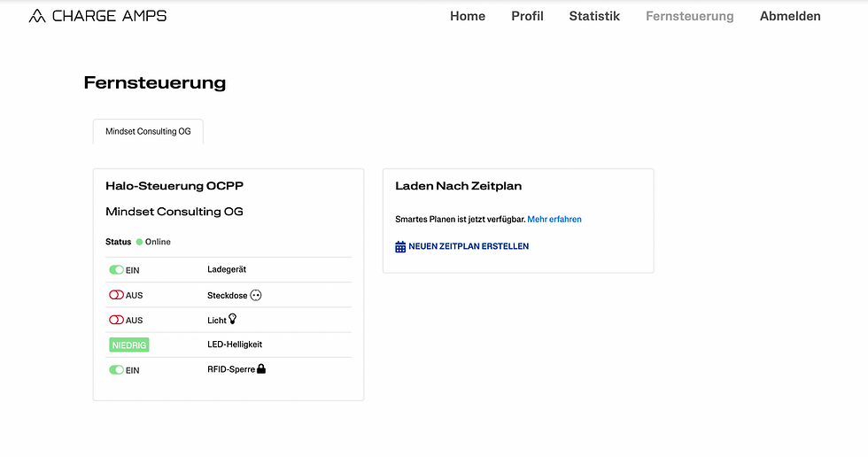Select Fernsteuerung in the navigation
Screen dimensions: 868x457
[x=690, y=16]
